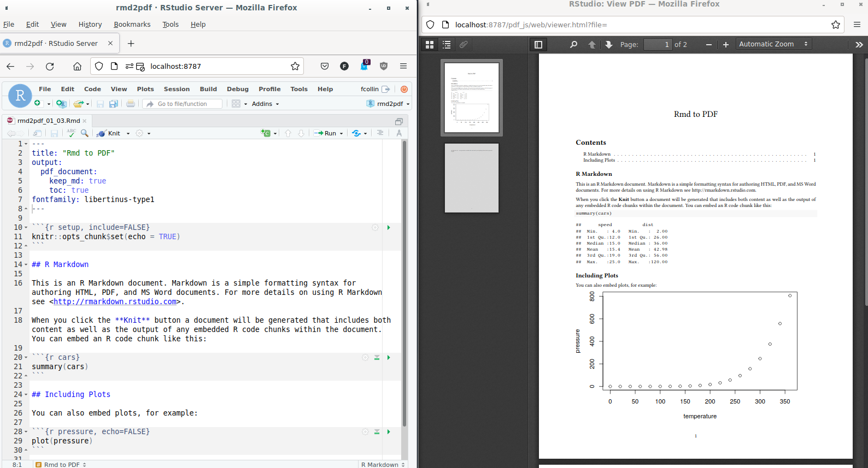The height and width of the screenshot is (468, 868).
Task: Open RStudio Code menu
Action: click(x=92, y=89)
